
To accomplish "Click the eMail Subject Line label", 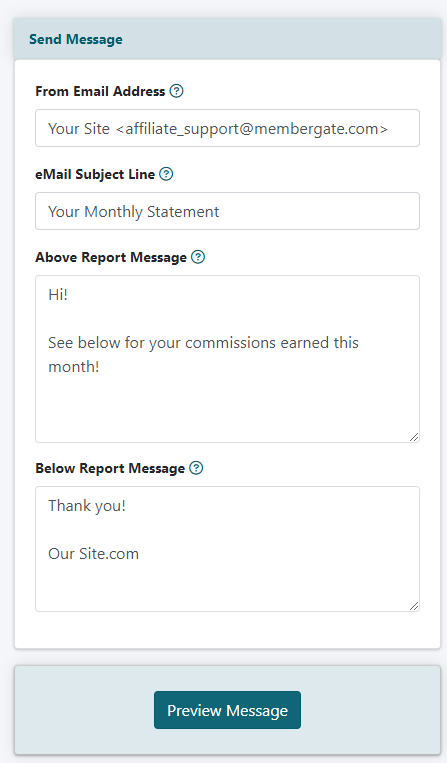I will point(95,174).
